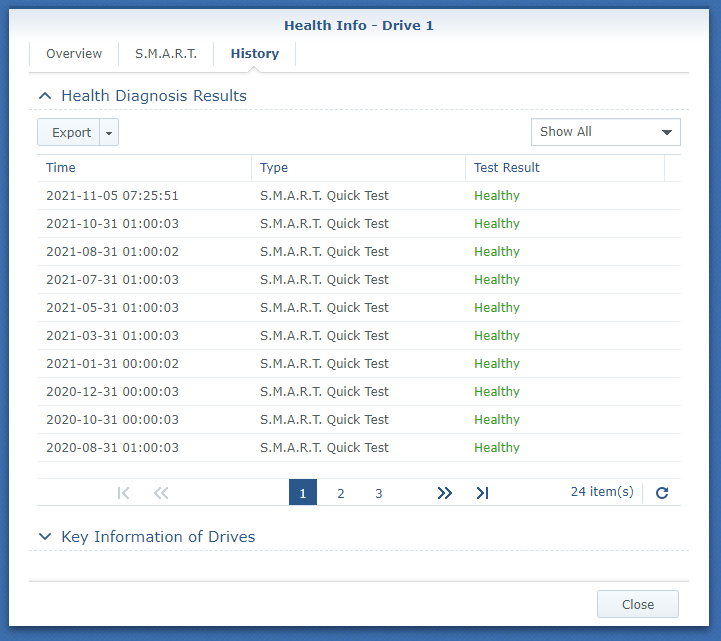This screenshot has width=721, height=641.
Task: Sort by the Type column header
Action: (x=358, y=168)
